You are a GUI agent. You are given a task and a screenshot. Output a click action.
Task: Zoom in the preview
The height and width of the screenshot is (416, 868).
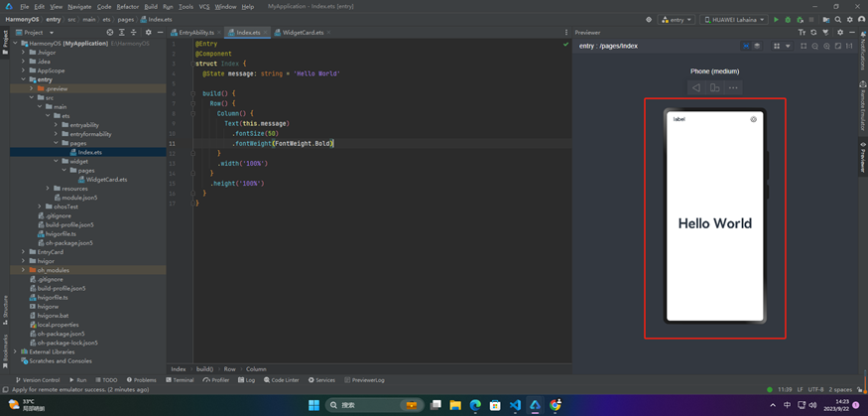point(826,46)
